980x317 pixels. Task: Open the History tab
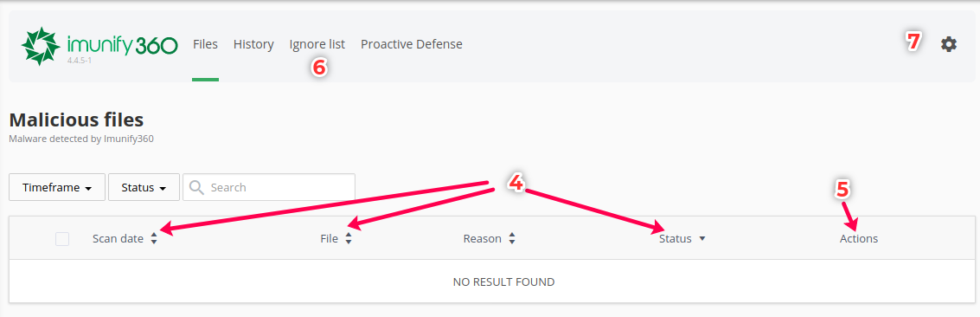tap(253, 44)
